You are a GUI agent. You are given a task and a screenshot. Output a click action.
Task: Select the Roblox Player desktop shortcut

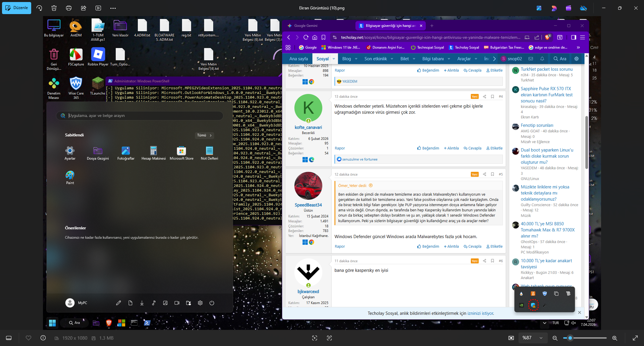pos(98,57)
